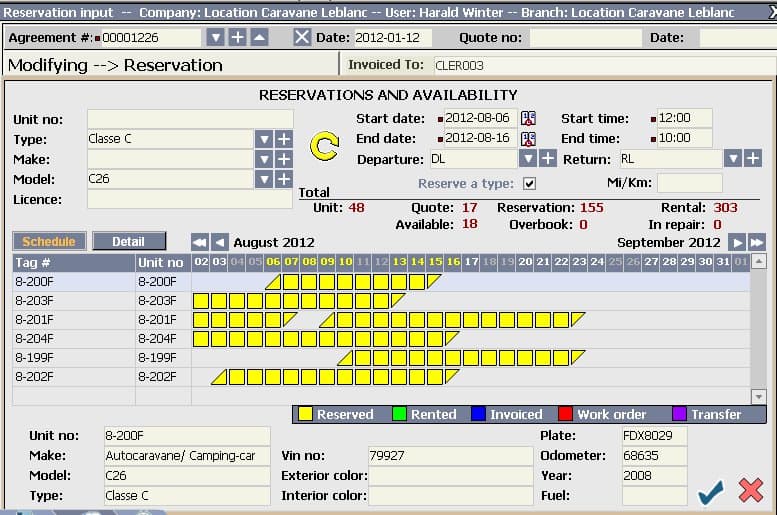Click the yellow Reserved legend swatch
The width and height of the screenshot is (777, 515).
[305, 414]
